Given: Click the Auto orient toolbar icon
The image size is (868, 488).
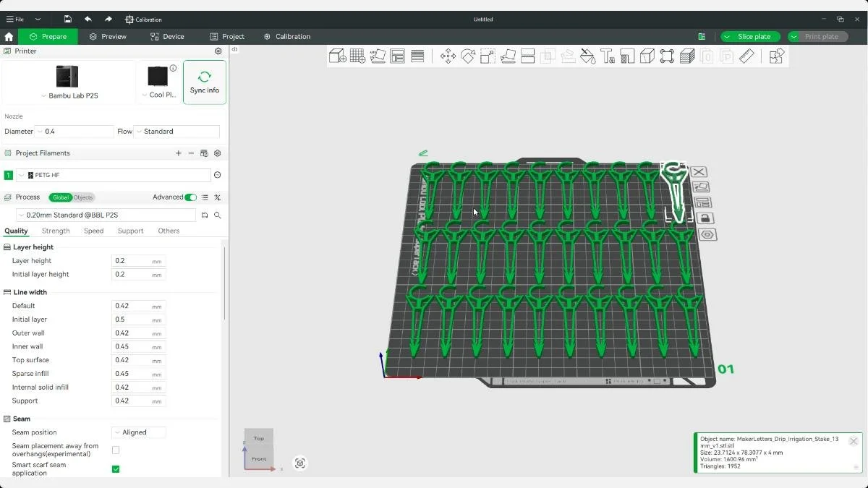Looking at the screenshot, I should click(x=378, y=56).
